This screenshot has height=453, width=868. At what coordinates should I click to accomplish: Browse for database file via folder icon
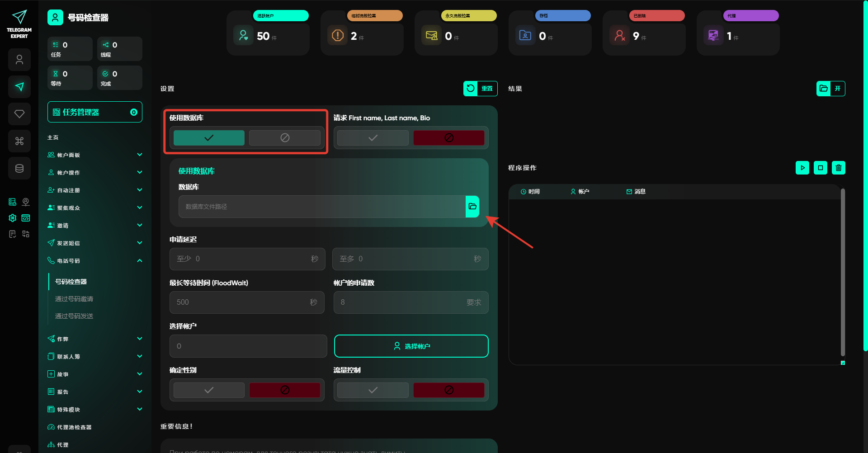click(x=472, y=207)
